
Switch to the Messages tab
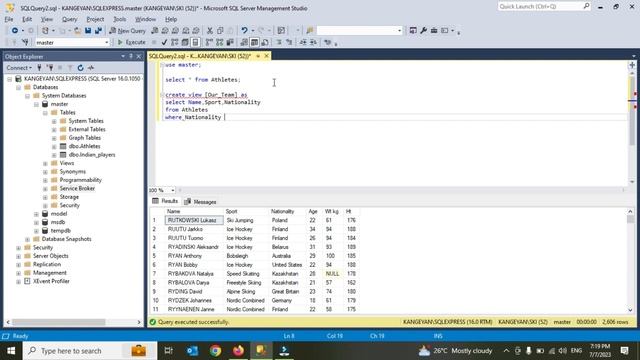coord(200,202)
